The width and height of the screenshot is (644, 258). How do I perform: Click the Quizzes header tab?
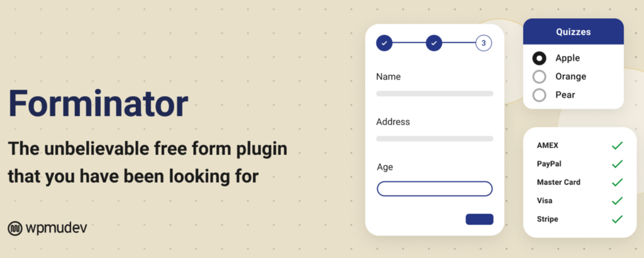(573, 31)
